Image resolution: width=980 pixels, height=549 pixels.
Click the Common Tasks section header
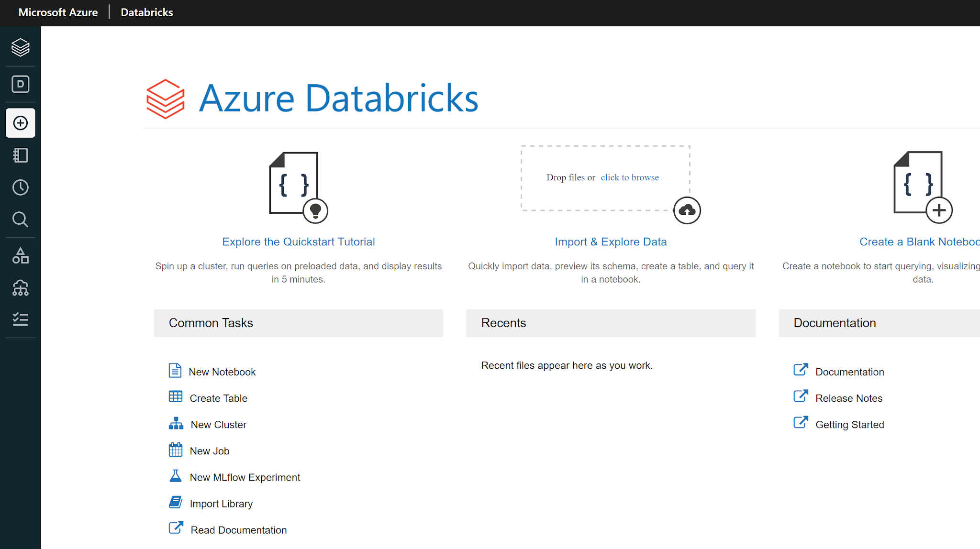pyautogui.click(x=298, y=323)
